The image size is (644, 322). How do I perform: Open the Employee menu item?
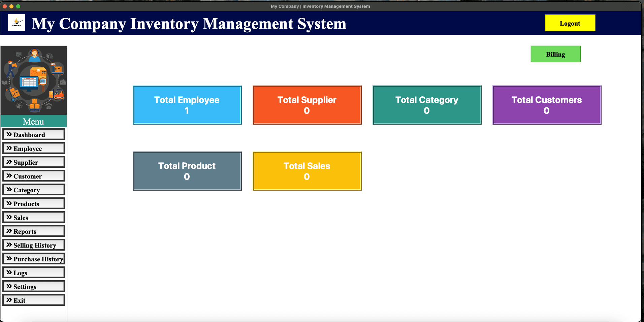pyautogui.click(x=34, y=148)
